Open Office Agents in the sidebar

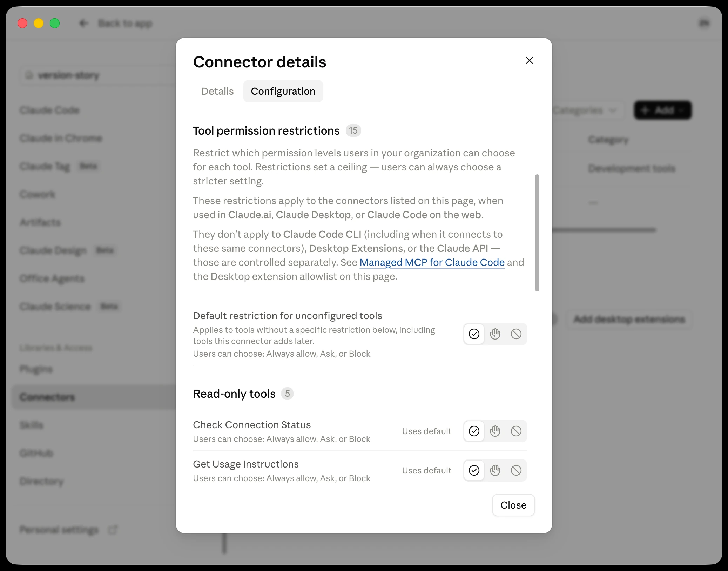(52, 278)
